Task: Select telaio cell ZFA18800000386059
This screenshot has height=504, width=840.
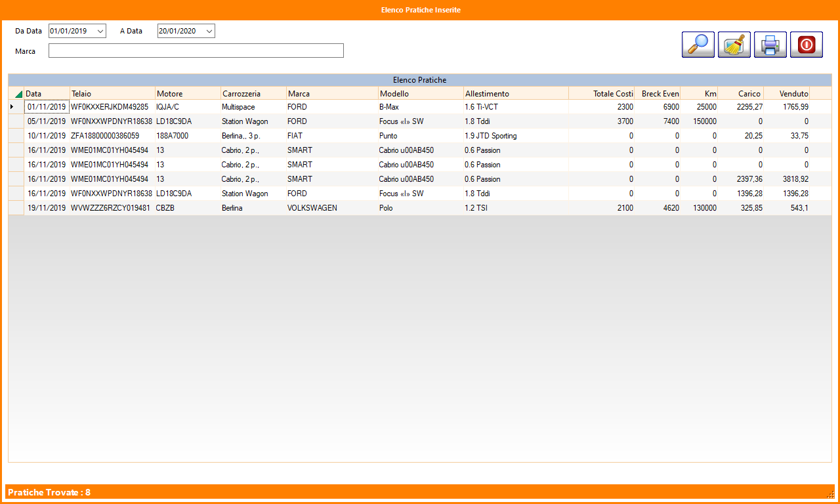Action: 112,135
